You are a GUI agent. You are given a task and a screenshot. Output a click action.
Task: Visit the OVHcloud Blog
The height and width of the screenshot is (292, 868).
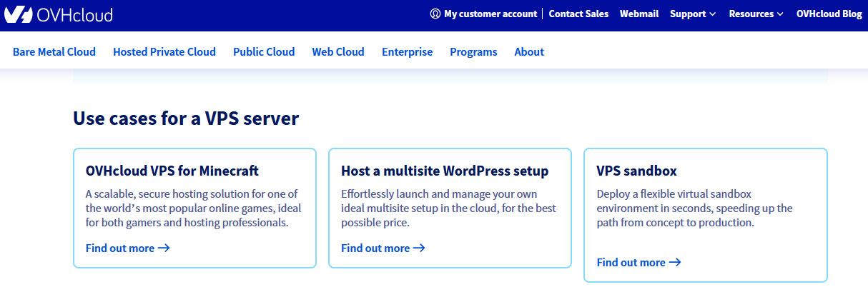click(x=829, y=14)
